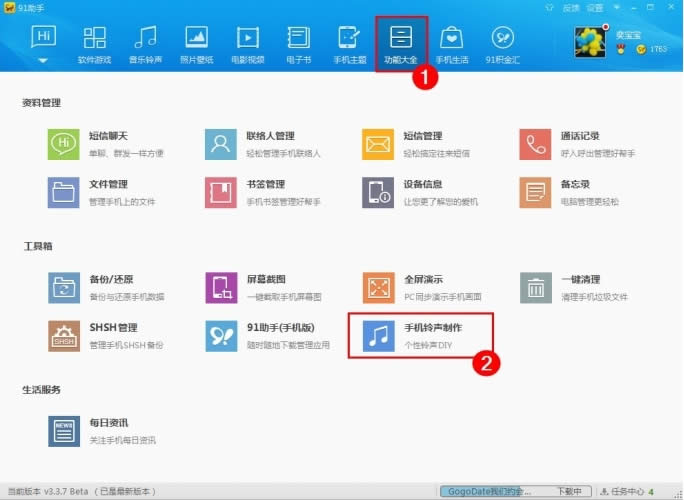Open 备忘录 notes icon

[x=535, y=192]
